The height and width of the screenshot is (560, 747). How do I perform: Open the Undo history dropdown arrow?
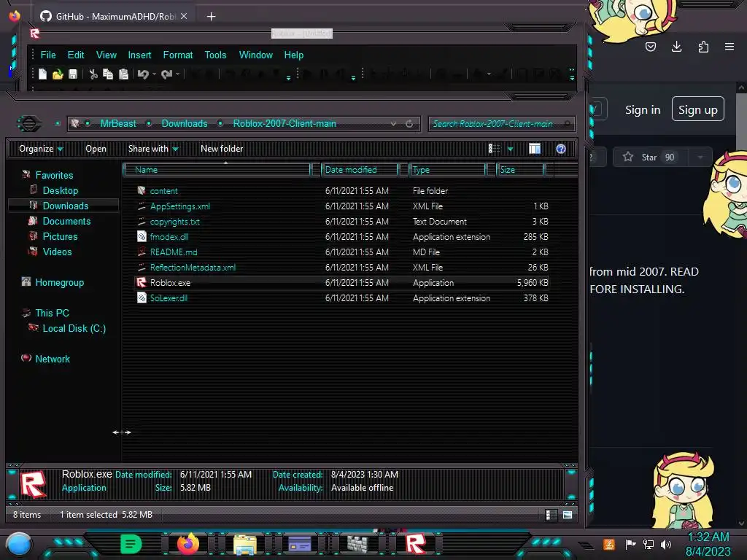154,74
